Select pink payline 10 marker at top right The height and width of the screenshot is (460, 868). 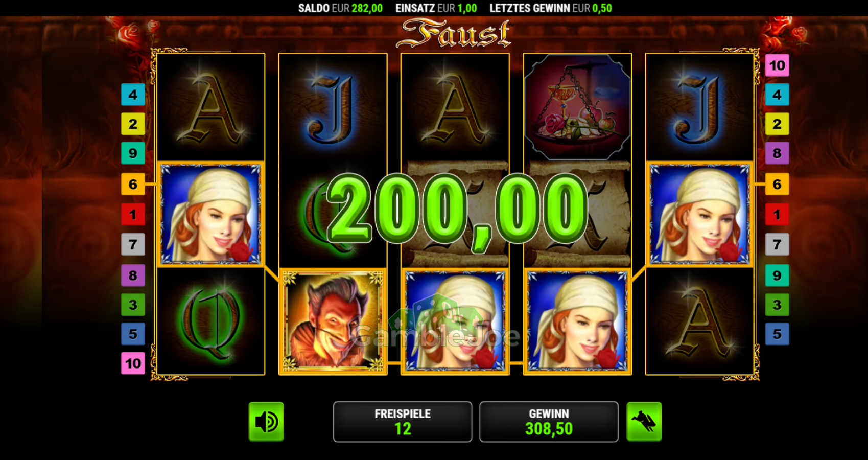(x=777, y=65)
